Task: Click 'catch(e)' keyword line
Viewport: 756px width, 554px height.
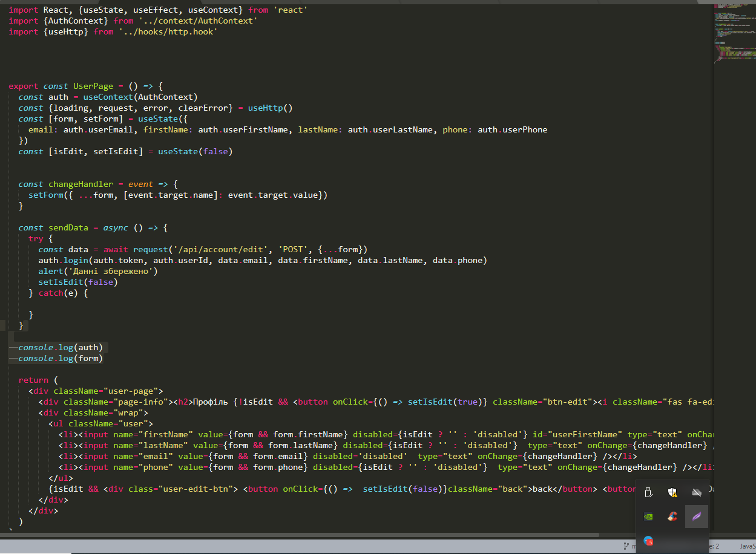Action: coord(58,293)
